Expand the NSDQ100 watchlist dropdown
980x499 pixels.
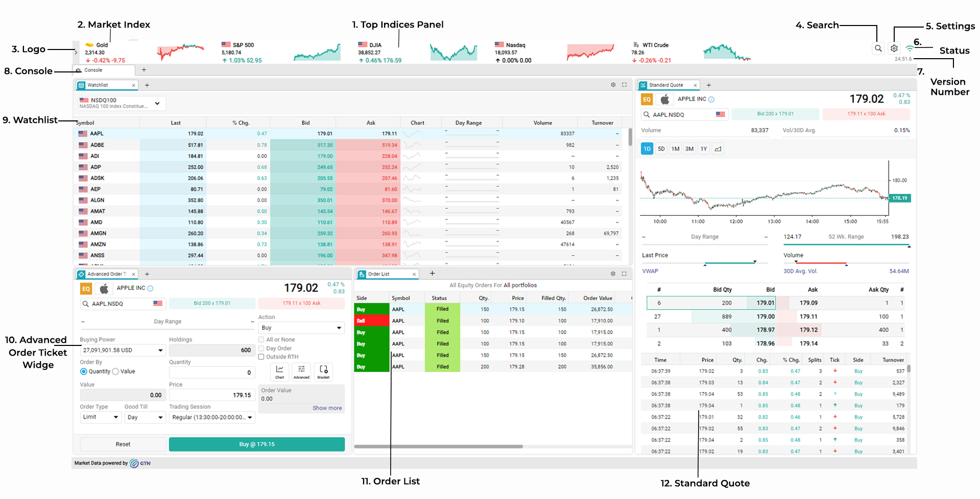pyautogui.click(x=157, y=104)
